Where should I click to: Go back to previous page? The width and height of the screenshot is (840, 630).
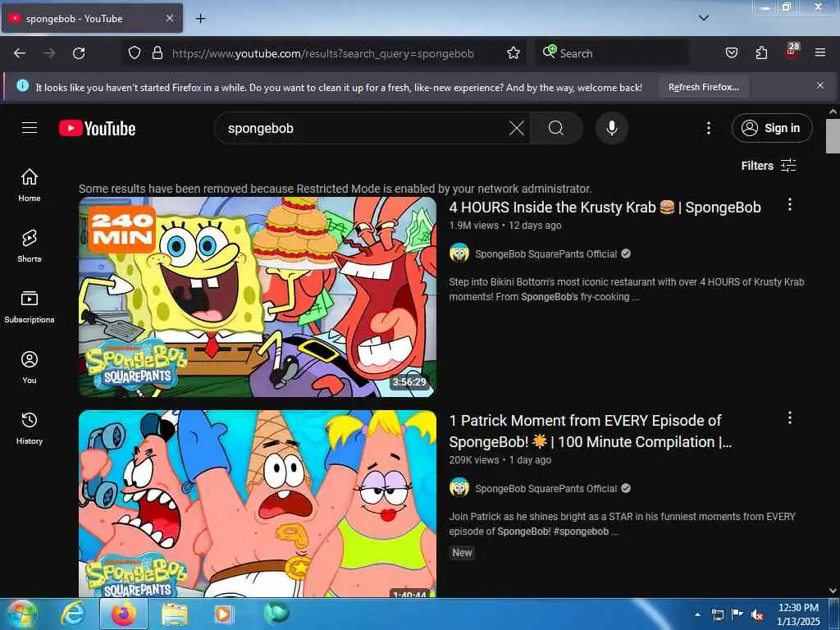[x=20, y=53]
